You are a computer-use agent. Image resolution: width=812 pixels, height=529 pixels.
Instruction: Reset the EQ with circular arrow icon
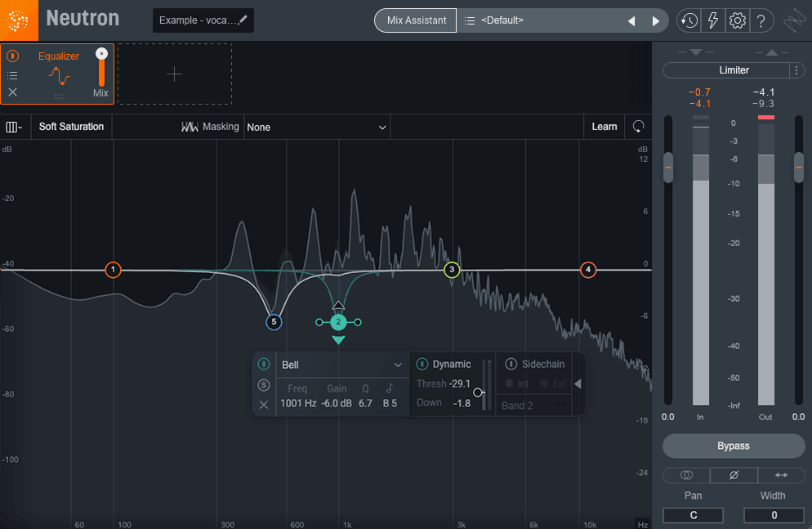click(639, 127)
